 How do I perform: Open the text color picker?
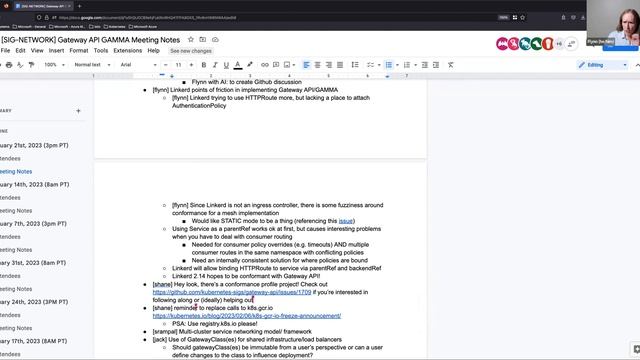[238, 65]
